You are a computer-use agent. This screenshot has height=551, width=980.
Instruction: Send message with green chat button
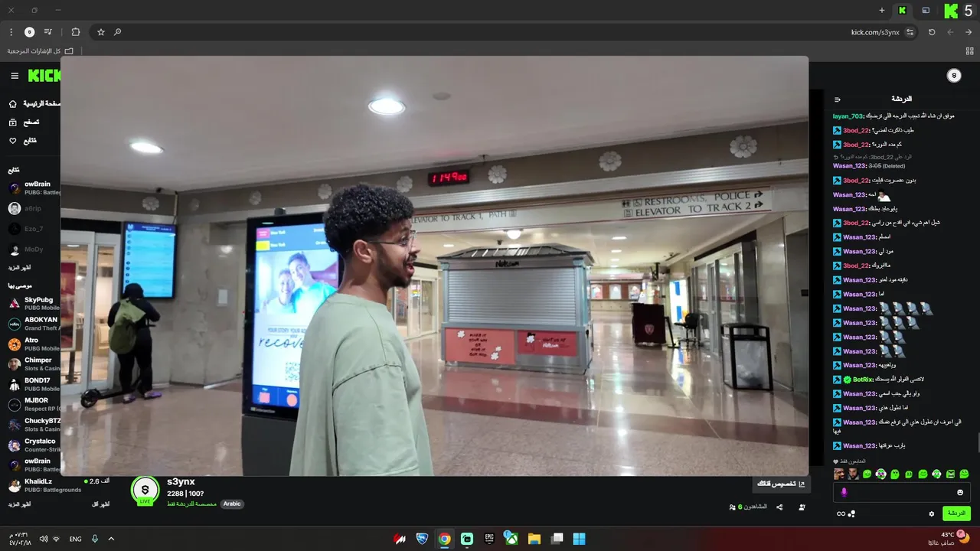(x=956, y=514)
